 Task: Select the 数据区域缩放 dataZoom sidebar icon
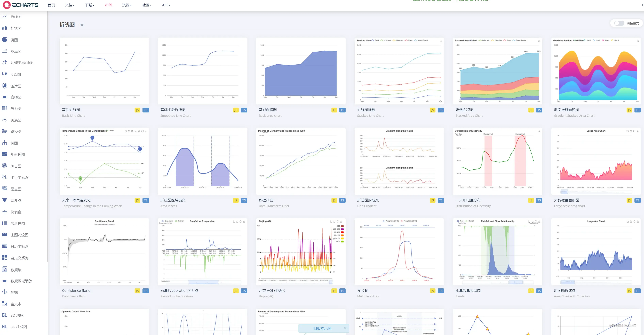4,281
